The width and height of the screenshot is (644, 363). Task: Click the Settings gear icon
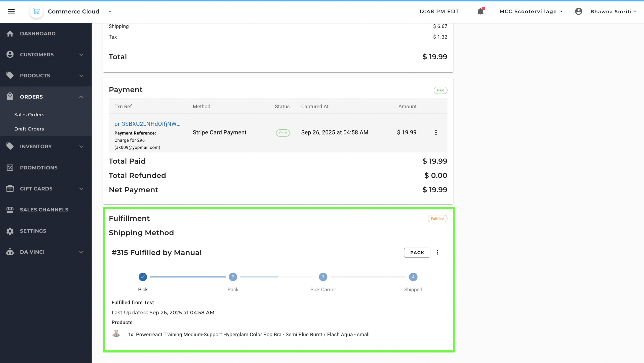point(10,231)
